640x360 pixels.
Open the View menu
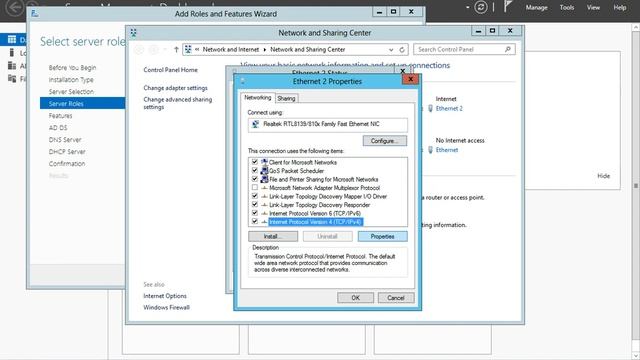[x=593, y=7]
